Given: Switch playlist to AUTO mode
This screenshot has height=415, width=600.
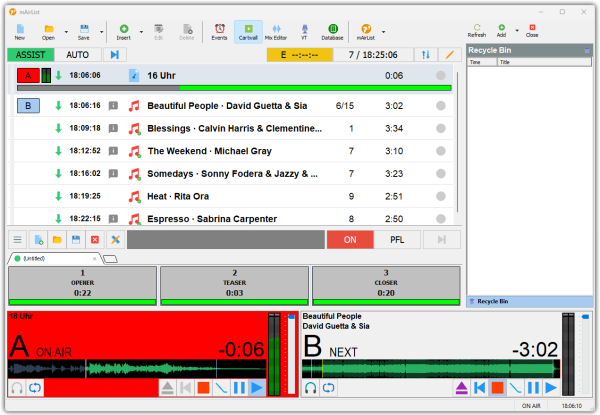Looking at the screenshot, I should (78, 55).
